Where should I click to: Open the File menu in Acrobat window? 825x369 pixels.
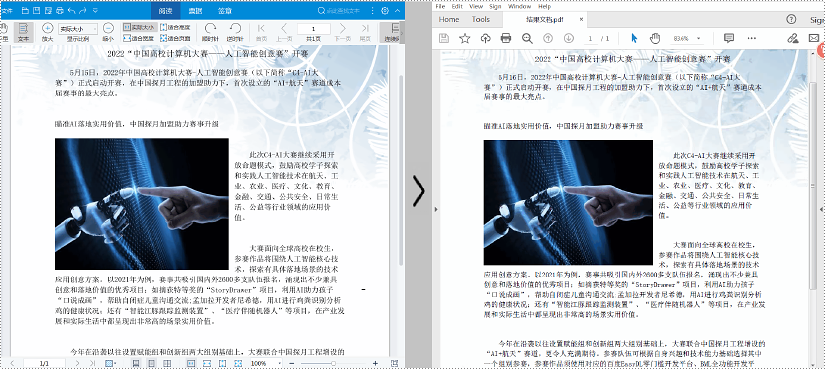click(440, 6)
